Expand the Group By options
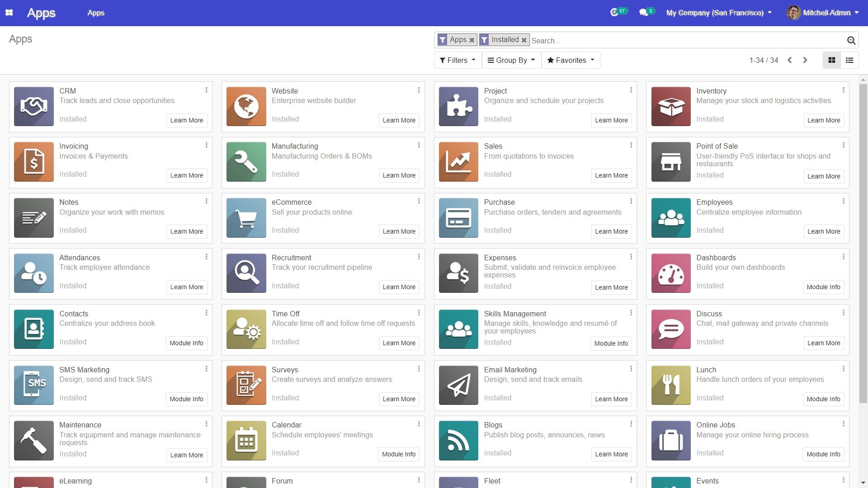Image resolution: width=868 pixels, height=488 pixels. (x=511, y=60)
